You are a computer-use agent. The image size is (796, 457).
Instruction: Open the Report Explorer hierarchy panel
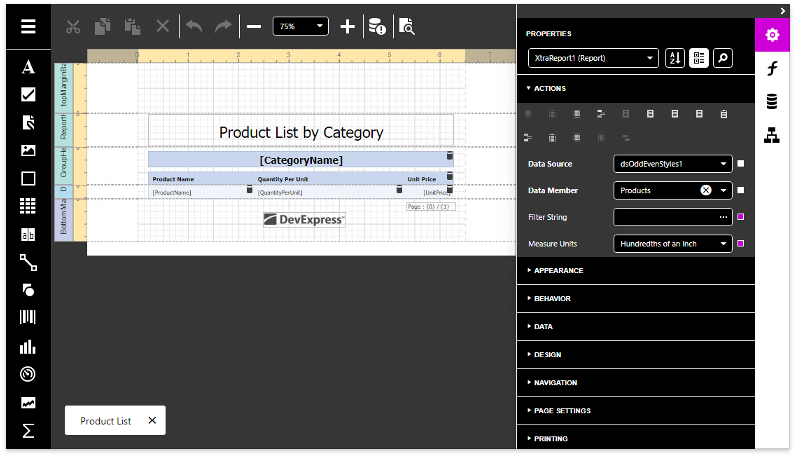772,135
